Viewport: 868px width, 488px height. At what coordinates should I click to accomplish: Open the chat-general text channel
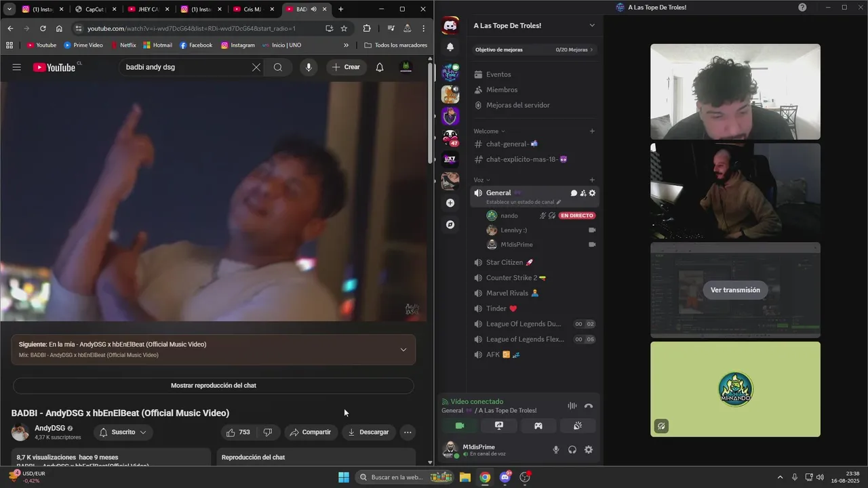point(534,144)
